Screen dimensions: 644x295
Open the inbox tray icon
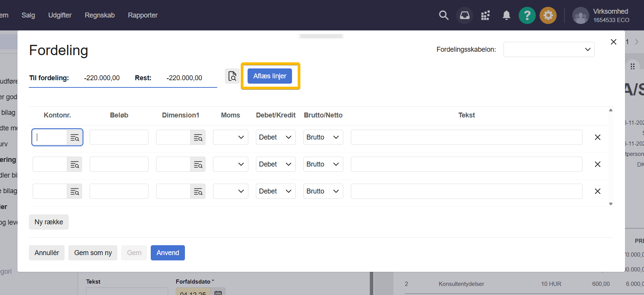click(464, 15)
